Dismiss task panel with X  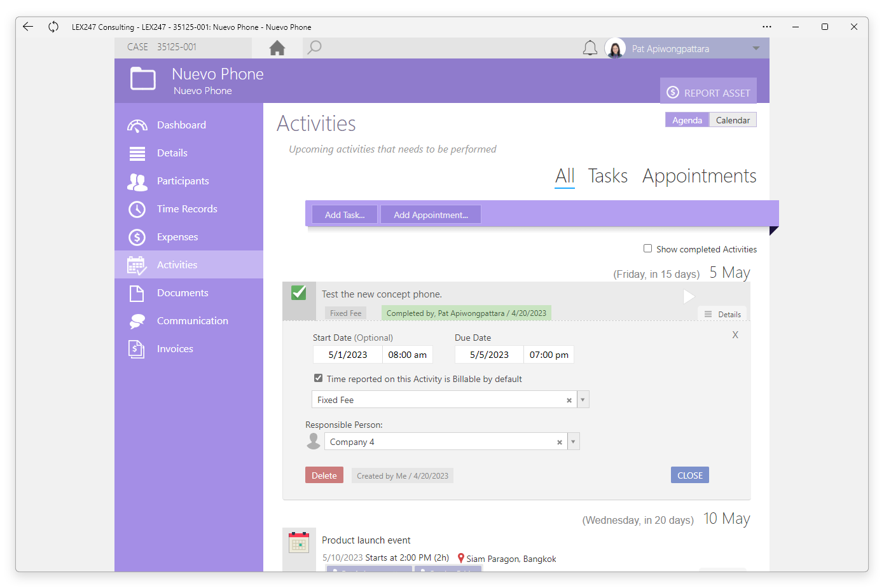pos(735,335)
